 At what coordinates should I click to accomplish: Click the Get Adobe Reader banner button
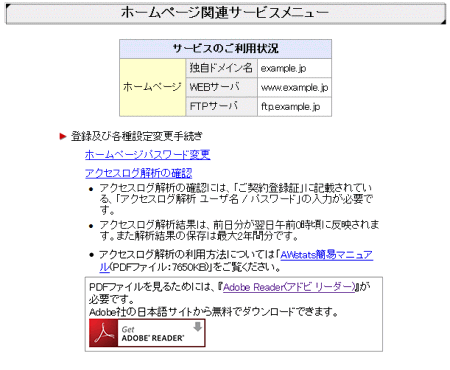pos(147,333)
